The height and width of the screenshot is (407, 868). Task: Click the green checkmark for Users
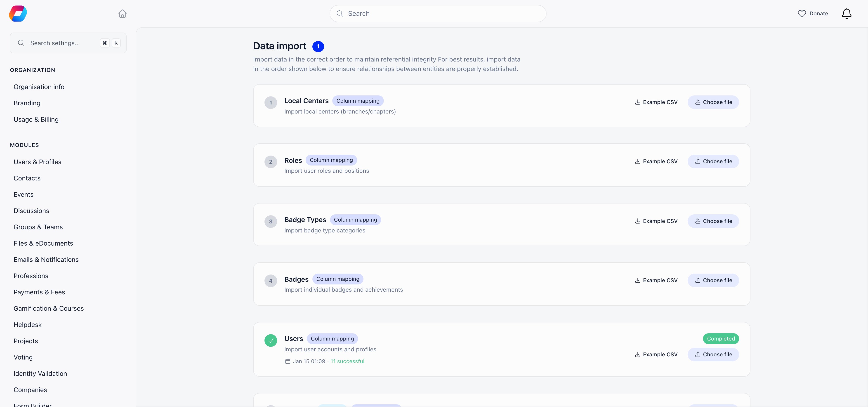pyautogui.click(x=271, y=340)
